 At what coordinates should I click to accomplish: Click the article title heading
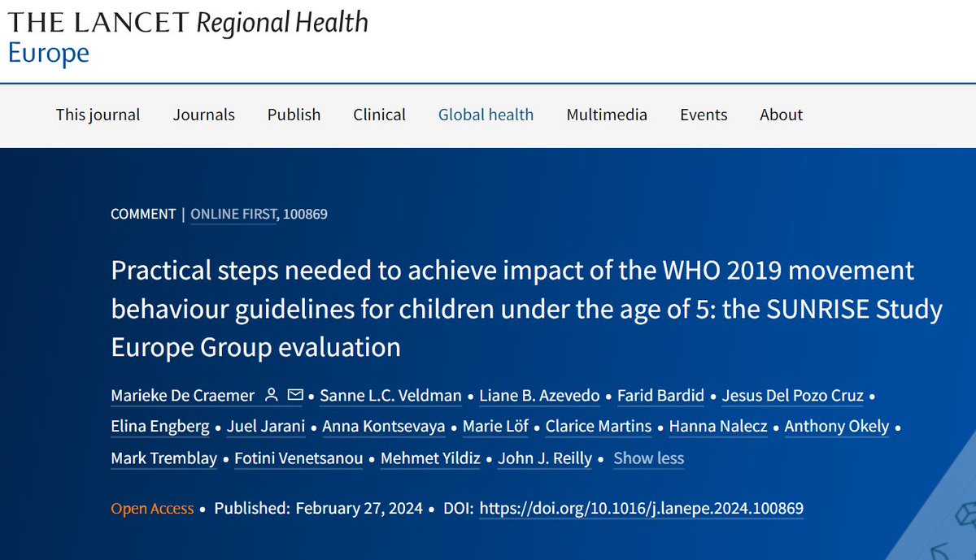click(x=526, y=308)
